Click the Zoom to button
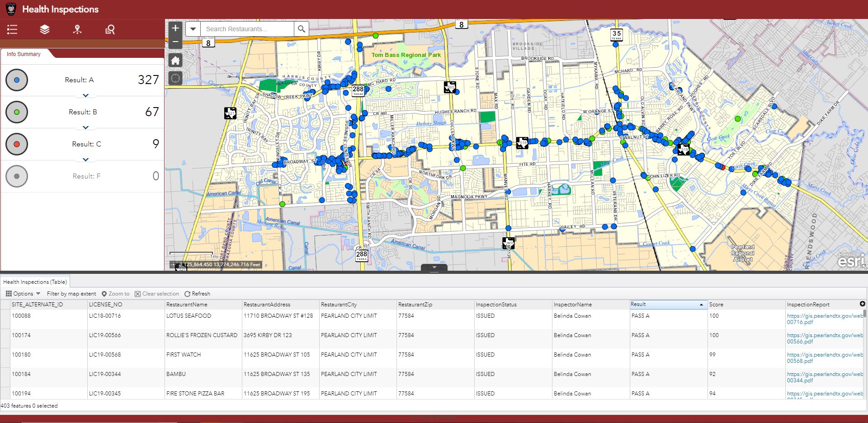 [x=116, y=294]
